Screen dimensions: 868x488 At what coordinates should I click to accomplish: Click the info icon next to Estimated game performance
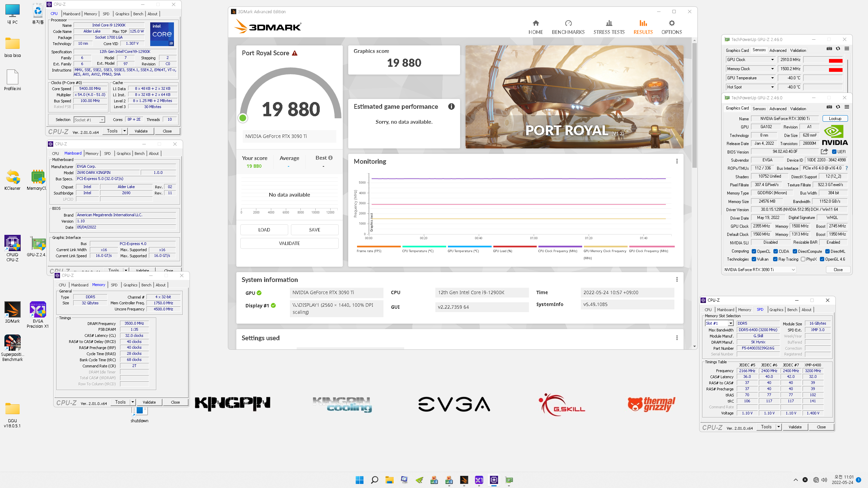pos(451,106)
